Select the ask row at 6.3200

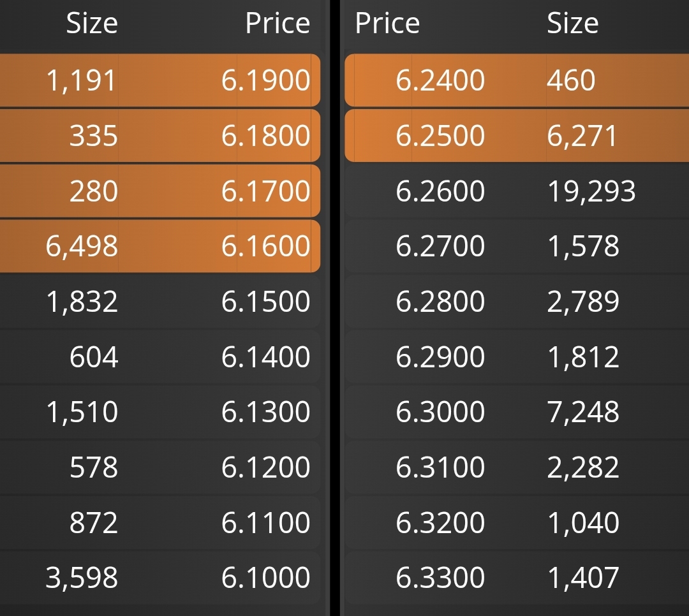517,522
